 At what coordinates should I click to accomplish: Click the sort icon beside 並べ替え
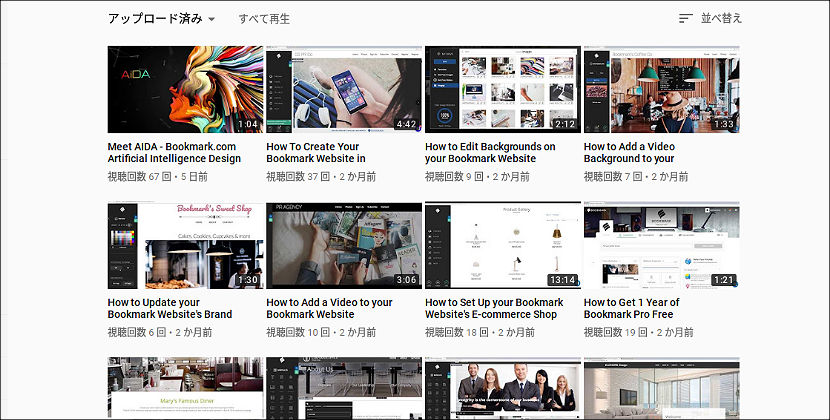click(x=685, y=19)
